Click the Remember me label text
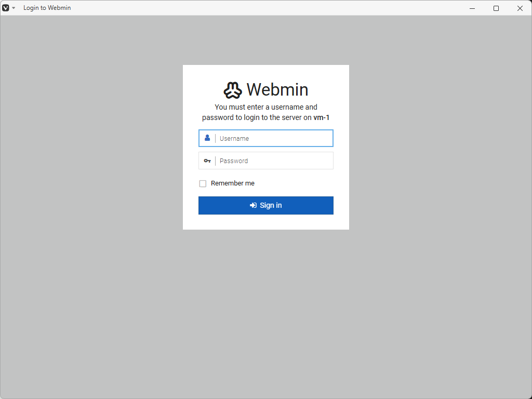This screenshot has width=532, height=399. [x=232, y=183]
